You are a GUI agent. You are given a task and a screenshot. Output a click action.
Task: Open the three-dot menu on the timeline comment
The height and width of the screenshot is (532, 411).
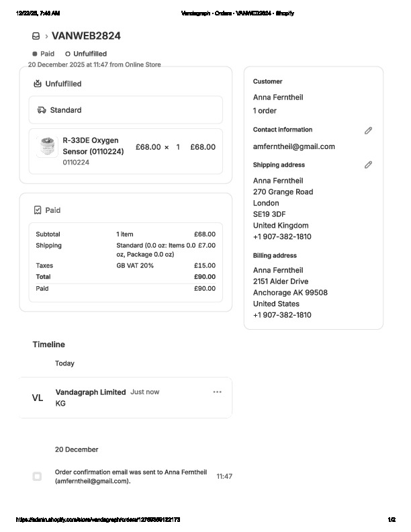pos(217,392)
